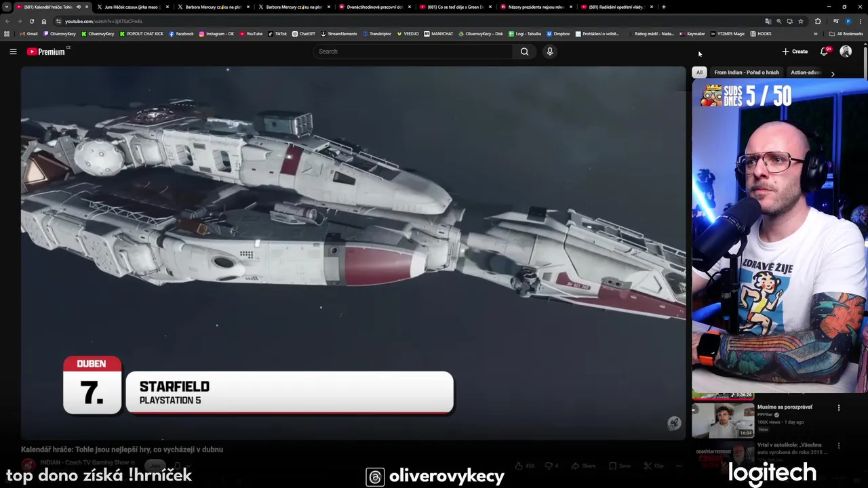This screenshot has height=488, width=868.
Task: Open the PPPíter channel name
Action: [765, 415]
